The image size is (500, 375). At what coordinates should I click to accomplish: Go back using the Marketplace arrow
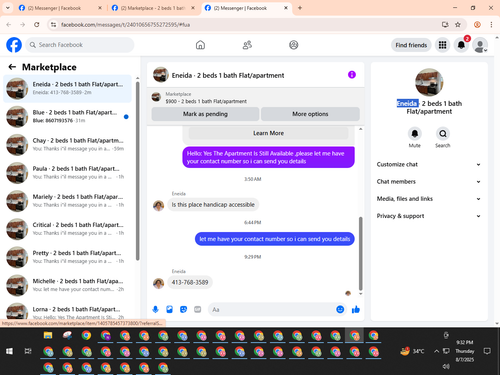pyautogui.click(x=12, y=67)
